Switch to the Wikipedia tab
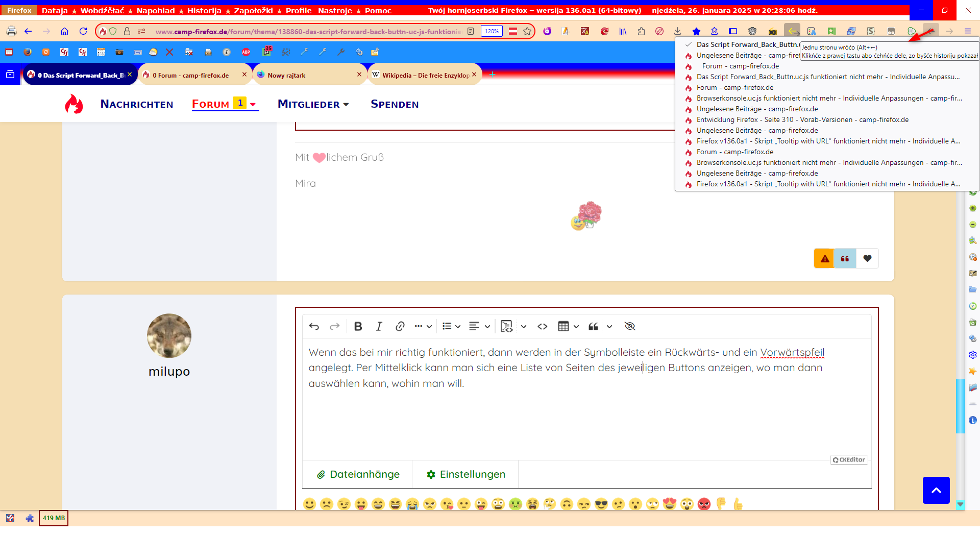Image resolution: width=980 pixels, height=536 pixels. (425, 75)
